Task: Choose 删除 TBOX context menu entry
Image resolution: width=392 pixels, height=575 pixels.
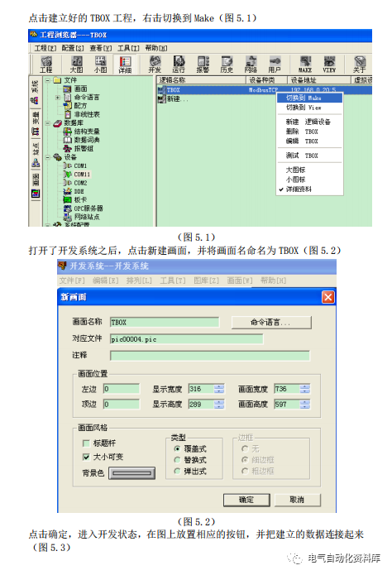Action: coord(309,132)
